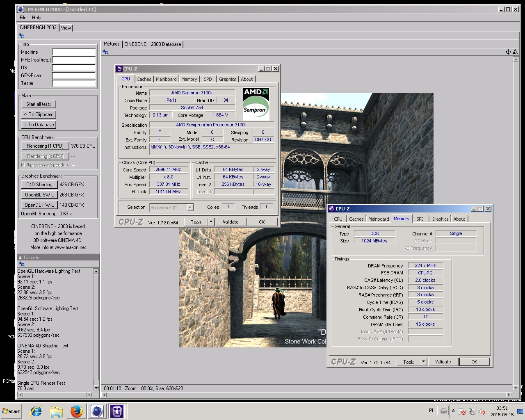Click the CINEBENCH title bar app icon
The image size is (525, 420).
coord(20,9)
